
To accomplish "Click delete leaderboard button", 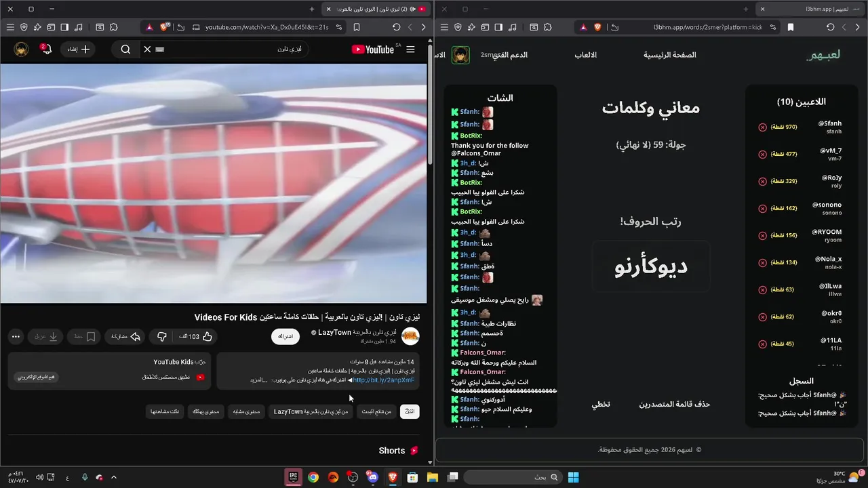I will coord(674,404).
